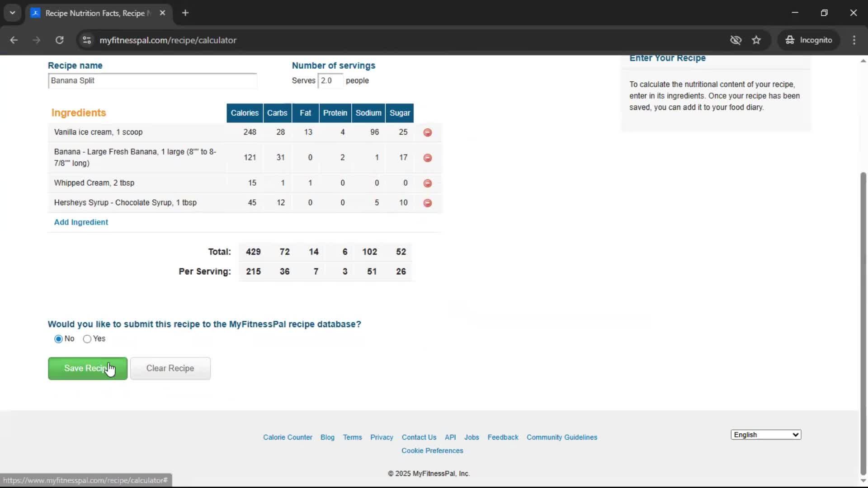The width and height of the screenshot is (868, 488).
Task: Select Yes for recipe database submission
Action: tap(87, 339)
